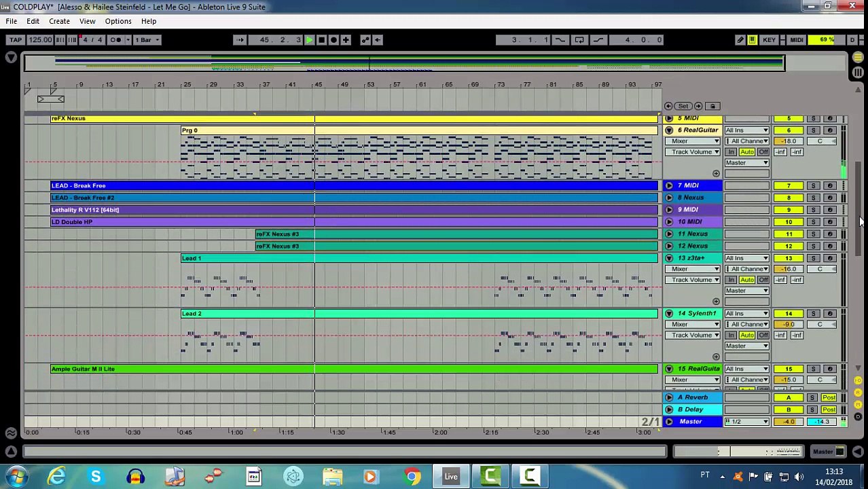Collapse the 13 z3ta+ track
The image size is (868, 489).
[669, 258]
